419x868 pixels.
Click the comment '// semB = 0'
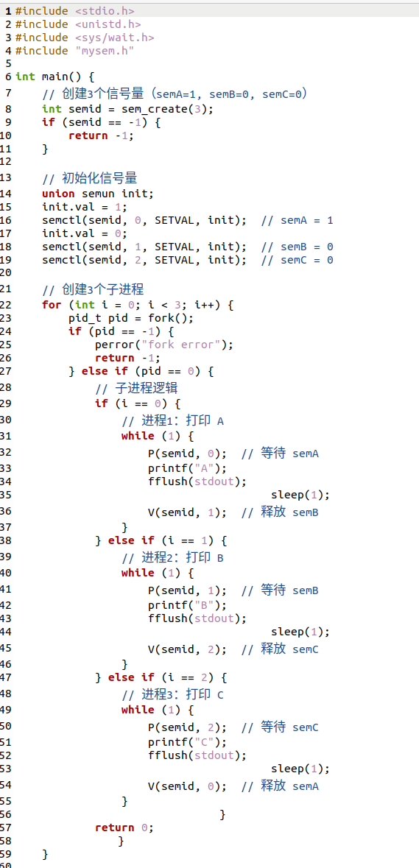(x=297, y=247)
